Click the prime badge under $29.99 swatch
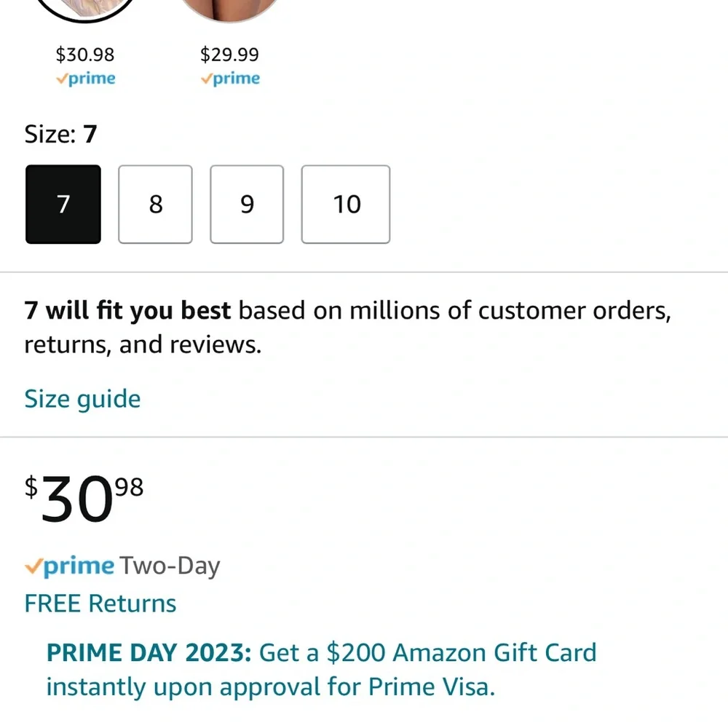 point(230,79)
